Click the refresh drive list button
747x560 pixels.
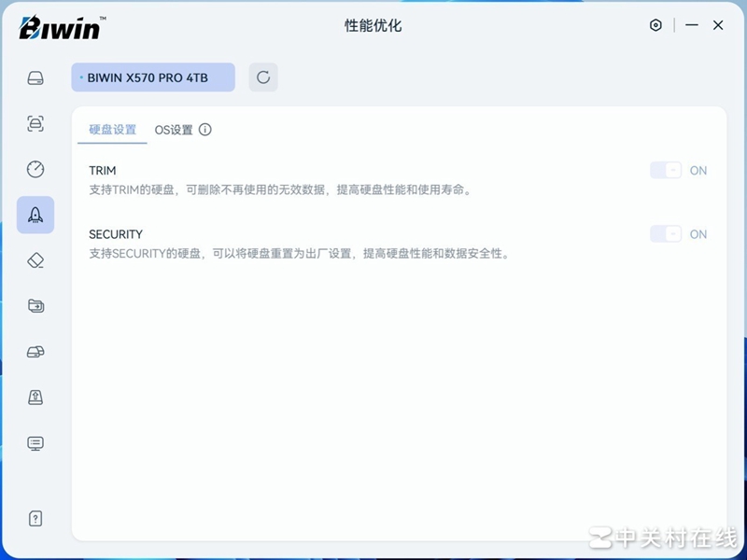(263, 77)
